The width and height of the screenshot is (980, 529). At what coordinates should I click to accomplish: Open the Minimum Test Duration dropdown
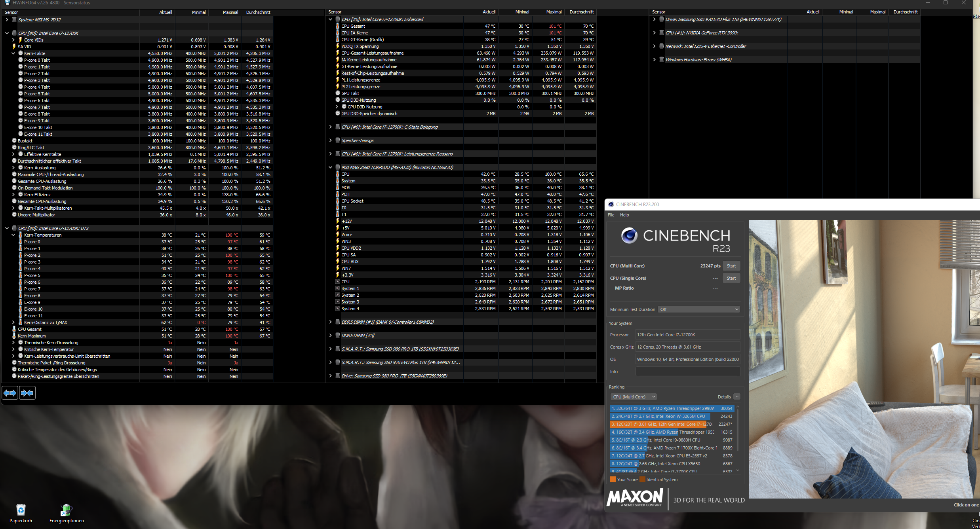[698, 309]
